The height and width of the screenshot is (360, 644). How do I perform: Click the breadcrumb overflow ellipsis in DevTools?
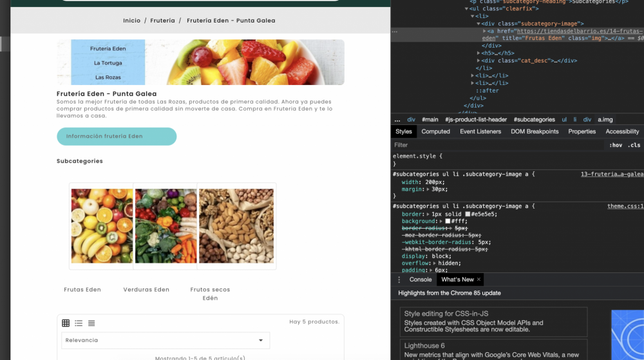point(397,120)
